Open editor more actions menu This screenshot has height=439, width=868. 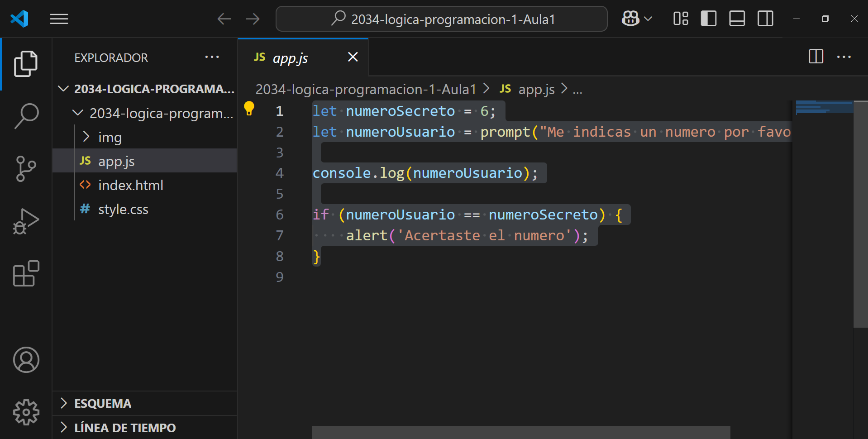click(x=844, y=57)
